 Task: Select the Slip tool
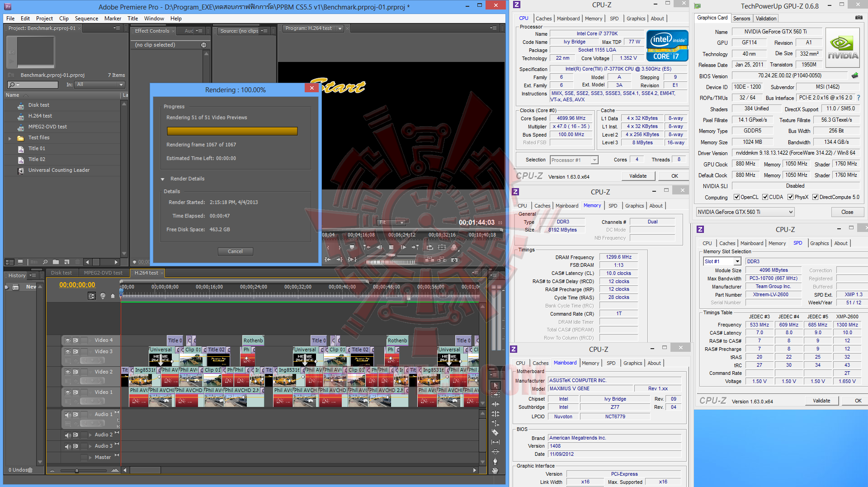pos(495,442)
